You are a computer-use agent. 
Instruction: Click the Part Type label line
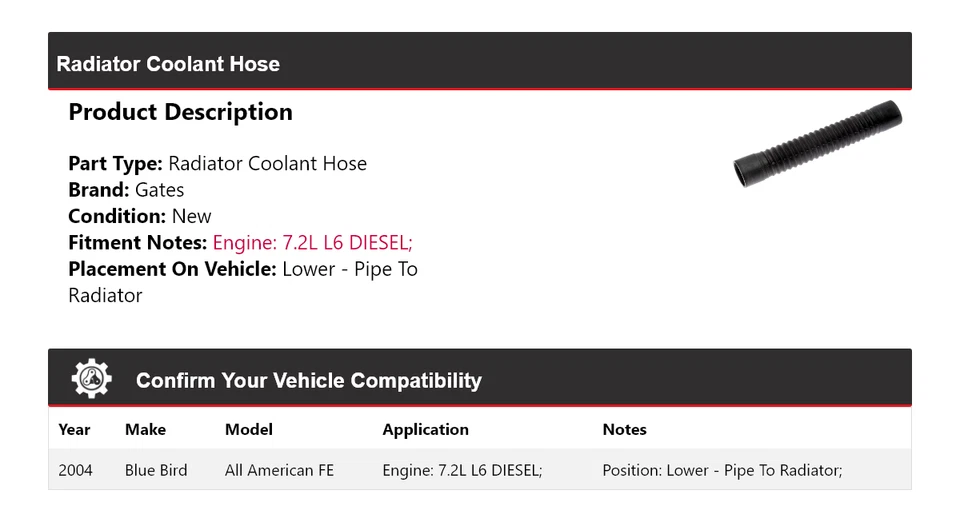(x=217, y=164)
